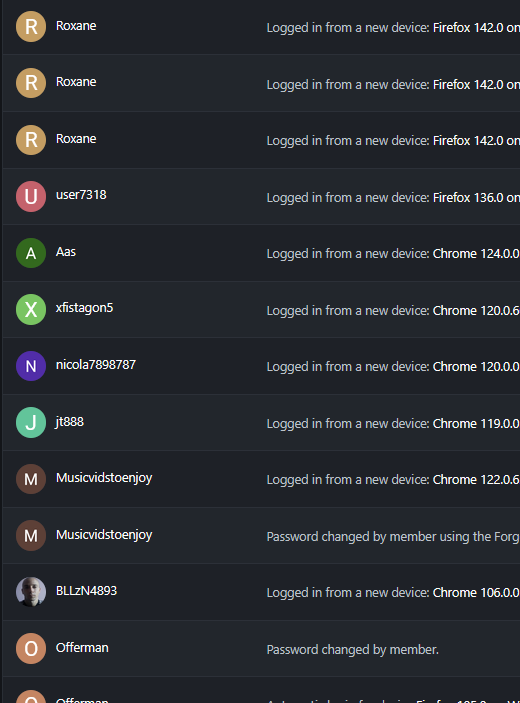The height and width of the screenshot is (703, 520).
Task: Click the red U avatar for user7318
Action: [x=31, y=196]
